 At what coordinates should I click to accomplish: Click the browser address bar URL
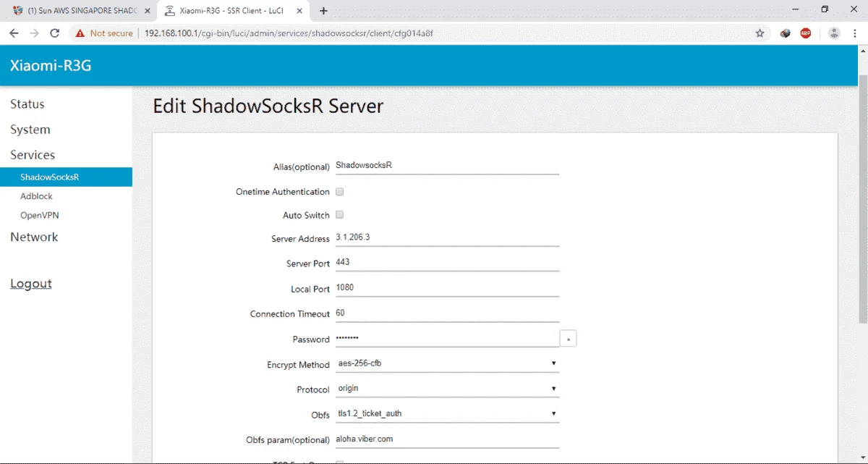pos(289,33)
